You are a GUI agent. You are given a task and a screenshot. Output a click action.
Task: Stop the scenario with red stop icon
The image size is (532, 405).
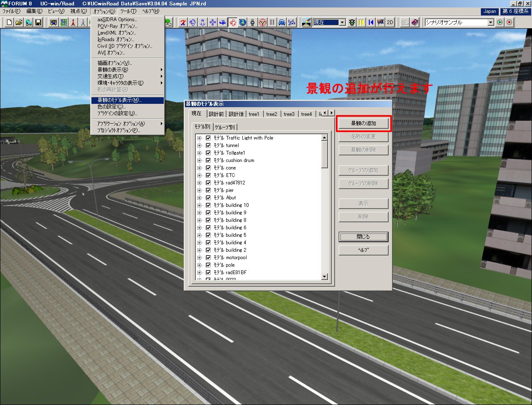click(510, 22)
